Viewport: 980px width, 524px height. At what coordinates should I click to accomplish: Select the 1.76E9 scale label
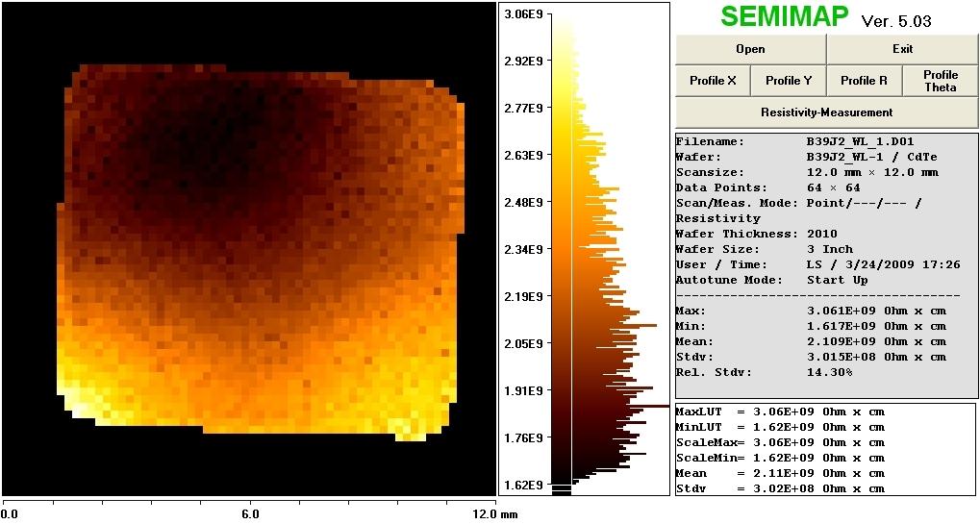point(522,437)
